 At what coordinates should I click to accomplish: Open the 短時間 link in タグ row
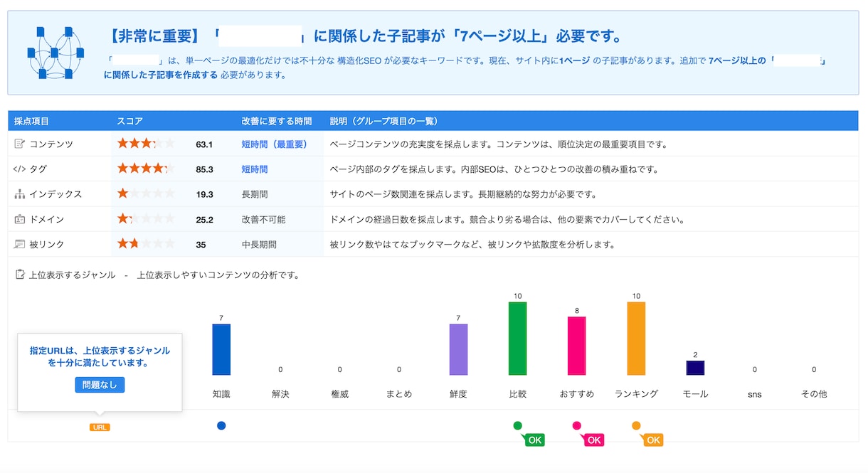[x=255, y=169]
